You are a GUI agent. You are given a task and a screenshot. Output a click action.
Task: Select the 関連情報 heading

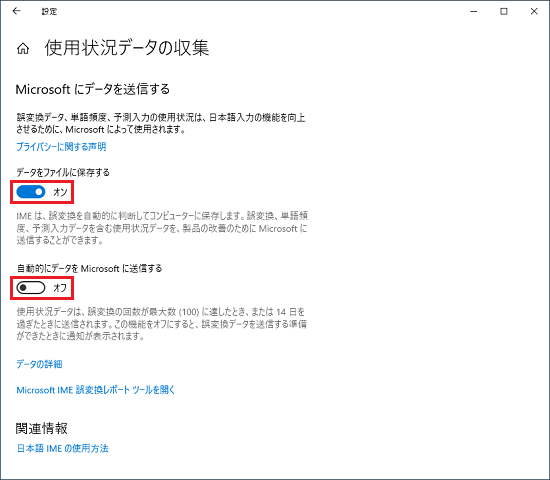(x=41, y=428)
